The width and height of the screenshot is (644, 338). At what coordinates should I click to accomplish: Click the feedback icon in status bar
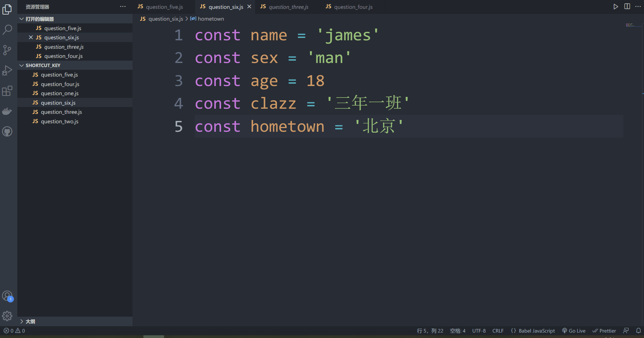pos(626,331)
